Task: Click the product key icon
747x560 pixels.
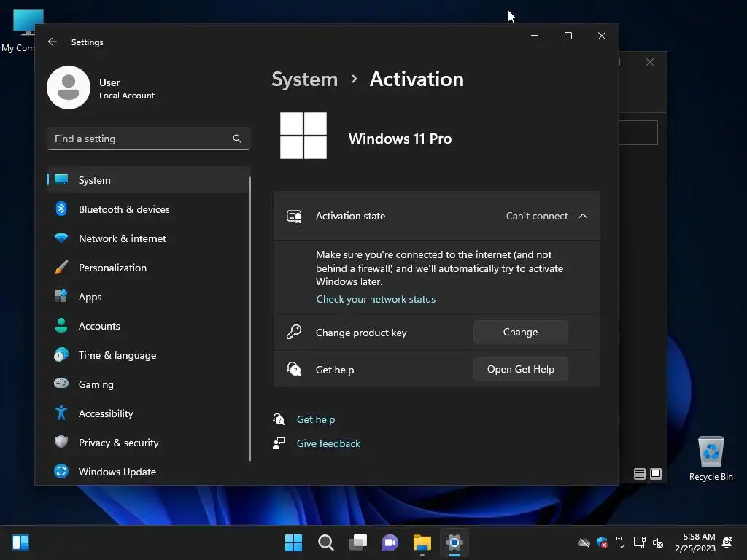Action: point(294,332)
